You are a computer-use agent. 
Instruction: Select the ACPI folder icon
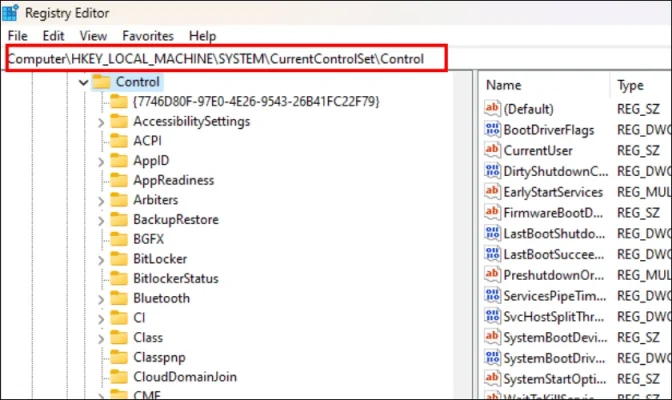click(x=119, y=141)
